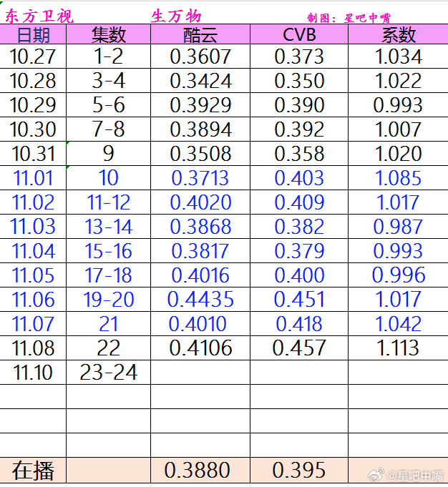Select date cell 10.29
Screen dimensions: 448x487
(33, 105)
